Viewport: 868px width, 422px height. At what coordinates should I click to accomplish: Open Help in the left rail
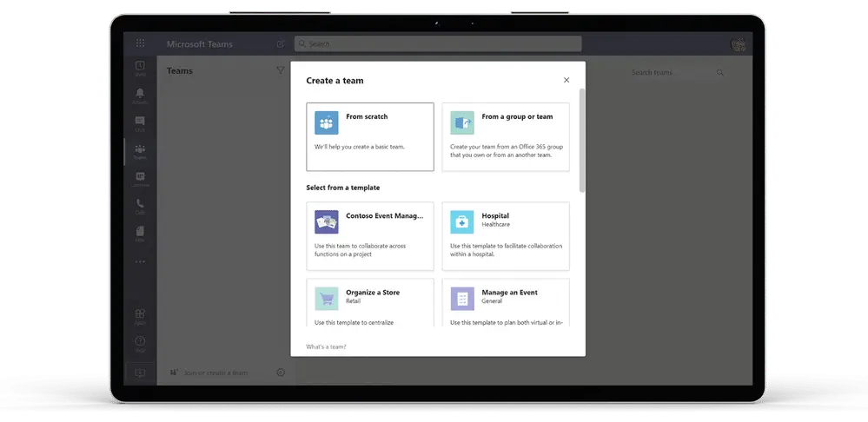pos(140,344)
